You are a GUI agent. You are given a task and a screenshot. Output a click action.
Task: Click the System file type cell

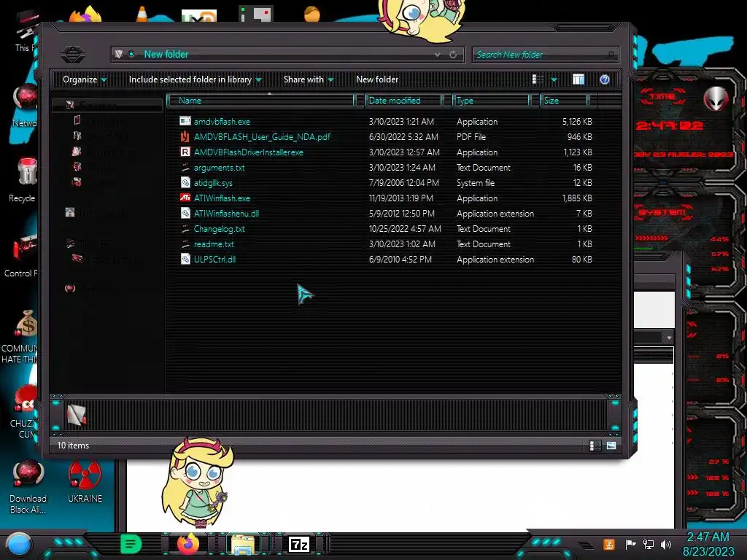click(476, 183)
